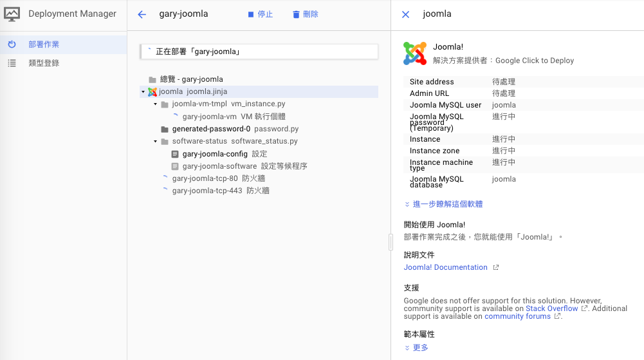Go back with the left arrow
The width and height of the screenshot is (644, 360).
pyautogui.click(x=142, y=14)
